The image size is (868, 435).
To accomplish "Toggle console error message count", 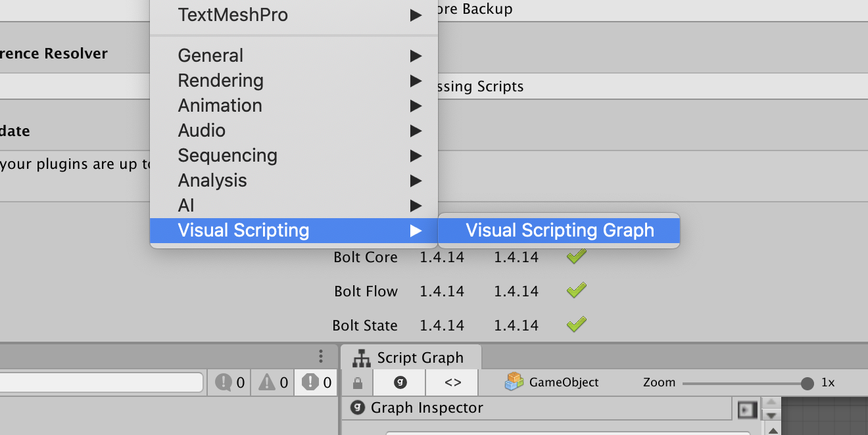I will (317, 382).
